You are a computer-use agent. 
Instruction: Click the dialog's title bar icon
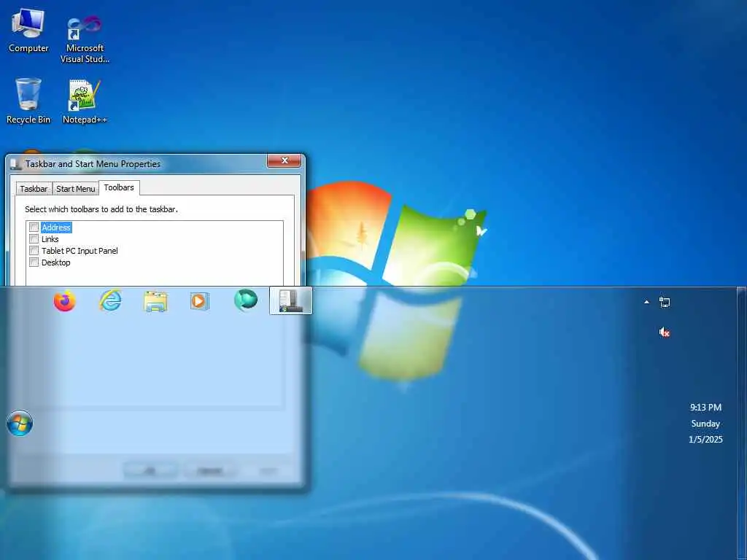[x=16, y=164]
